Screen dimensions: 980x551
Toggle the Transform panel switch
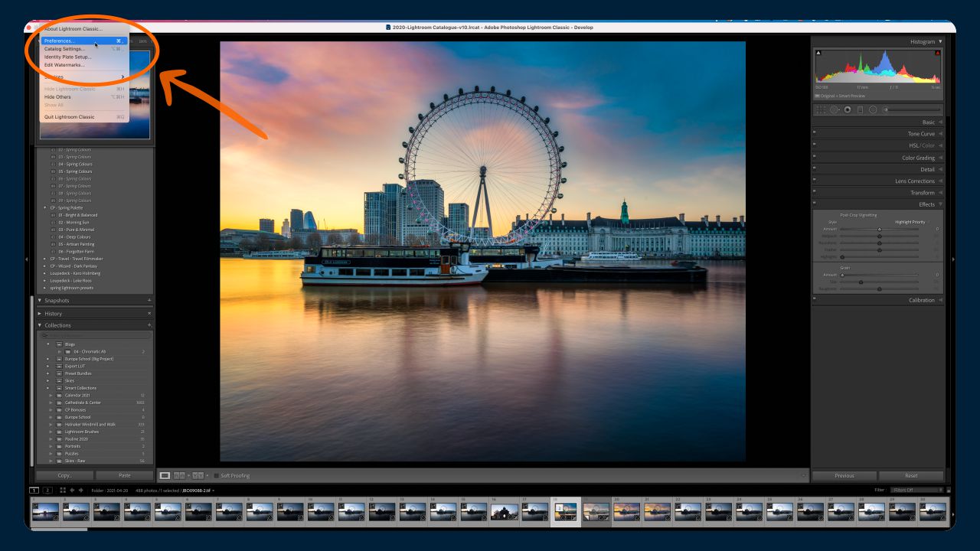click(815, 192)
